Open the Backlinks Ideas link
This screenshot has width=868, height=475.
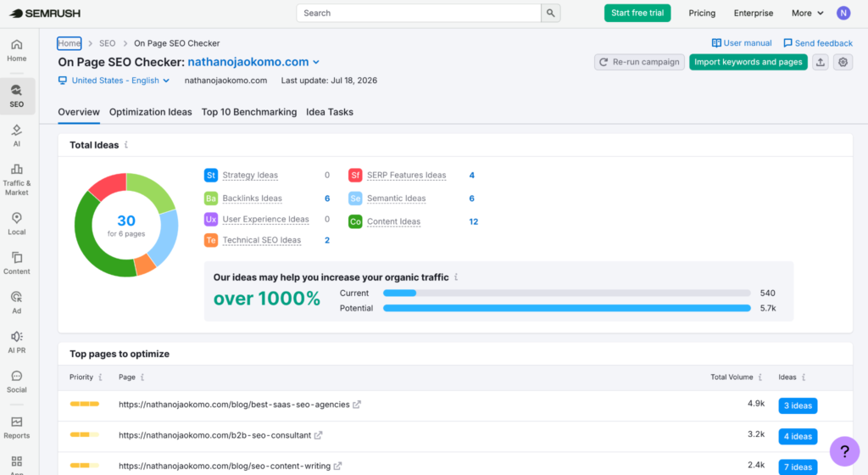point(252,198)
